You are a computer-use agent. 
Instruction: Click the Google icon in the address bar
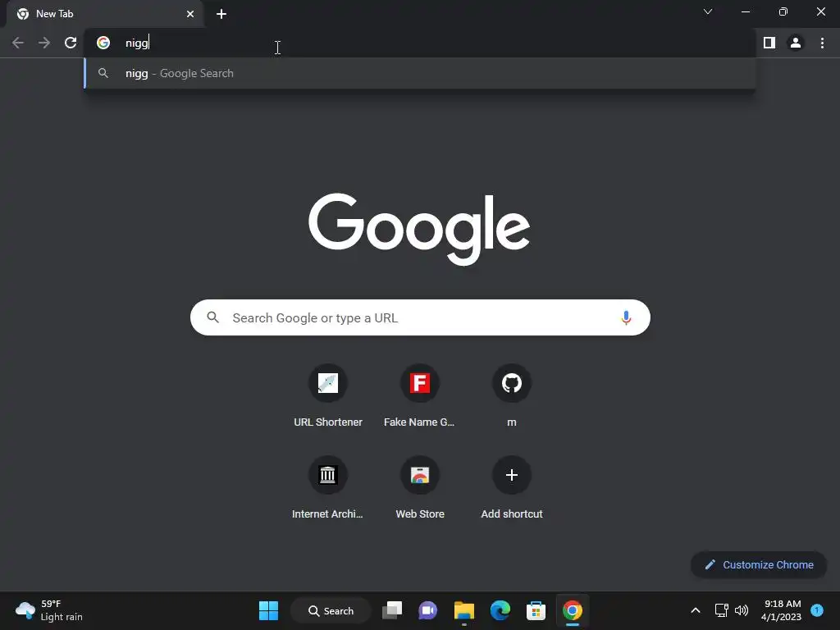(x=103, y=43)
